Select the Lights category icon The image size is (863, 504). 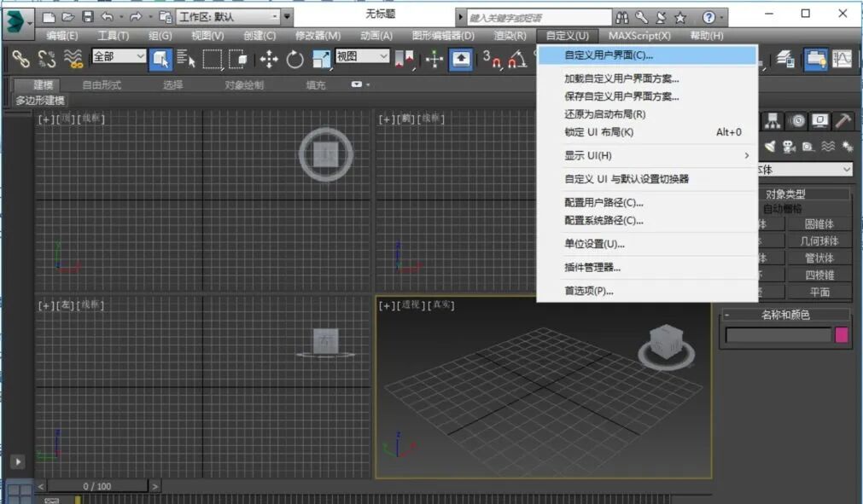point(770,146)
